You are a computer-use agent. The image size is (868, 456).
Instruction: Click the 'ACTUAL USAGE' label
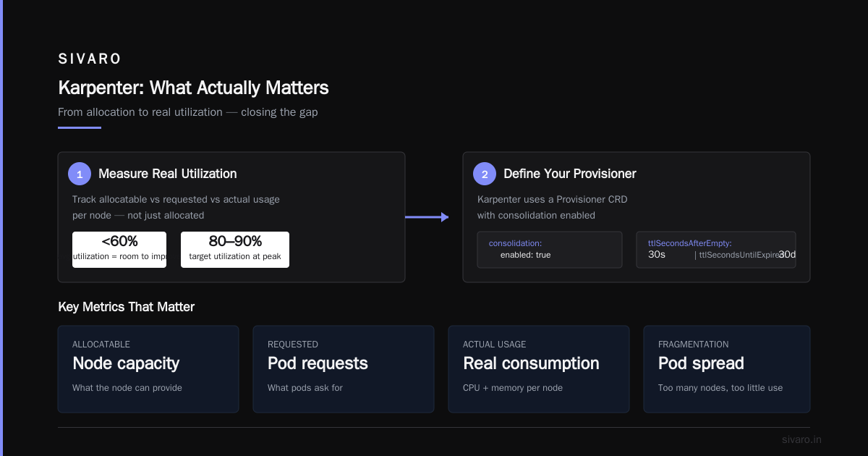click(495, 345)
